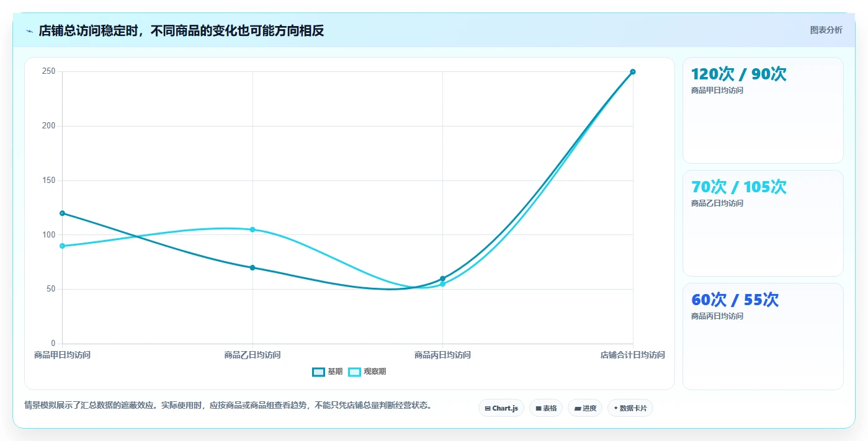The width and height of the screenshot is (868, 441).
Task: Click the chart title about 店铺总访问稳定
Action: (x=181, y=30)
